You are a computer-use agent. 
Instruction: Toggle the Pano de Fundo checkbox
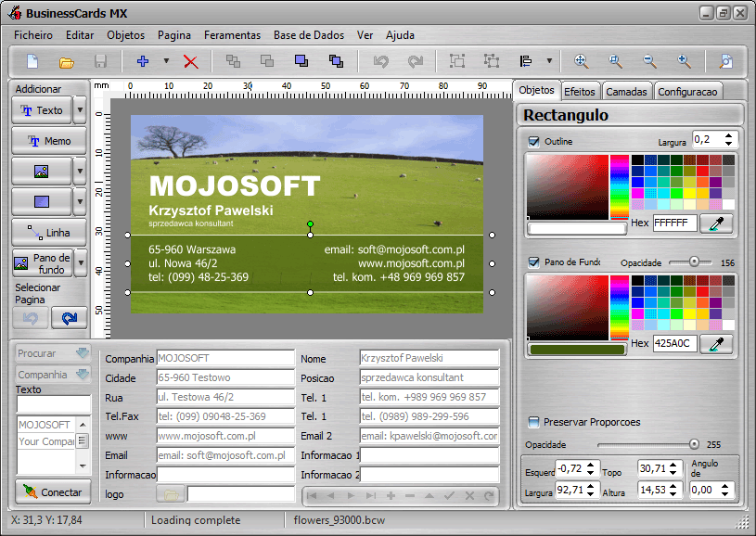(x=533, y=262)
